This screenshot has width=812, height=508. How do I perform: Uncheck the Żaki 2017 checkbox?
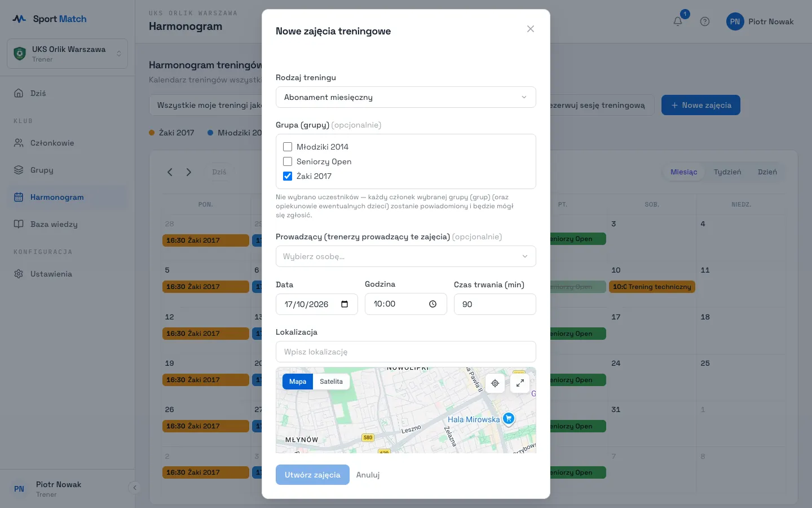click(288, 176)
